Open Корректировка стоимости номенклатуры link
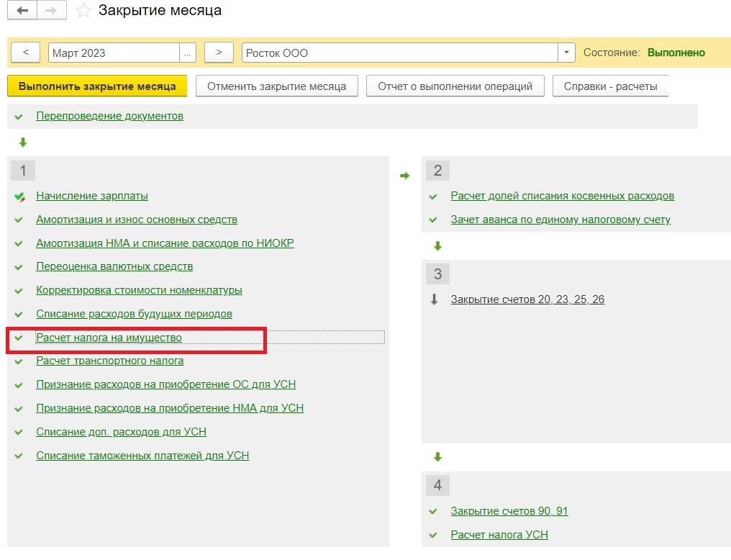Viewport: 731px width, 560px height. 139,291
